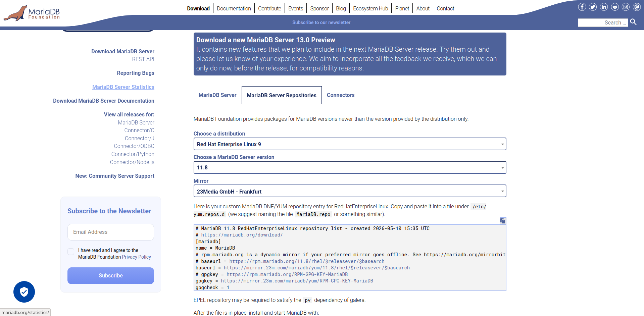Open Download MariaDB Server sidebar link
The height and width of the screenshot is (316, 644).
click(123, 51)
